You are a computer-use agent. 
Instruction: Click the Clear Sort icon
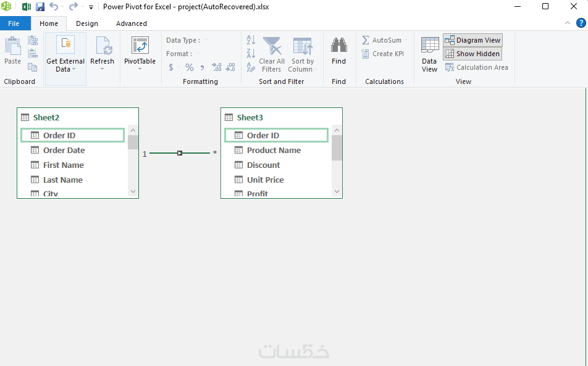point(251,67)
